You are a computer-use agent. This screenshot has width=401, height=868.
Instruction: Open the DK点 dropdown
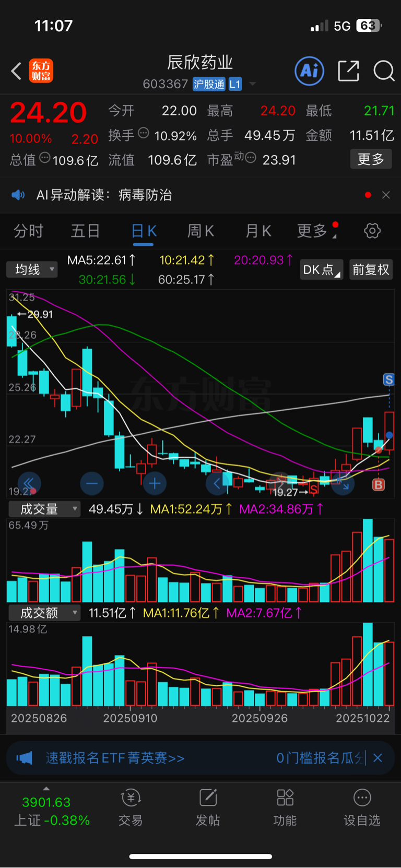point(321,269)
